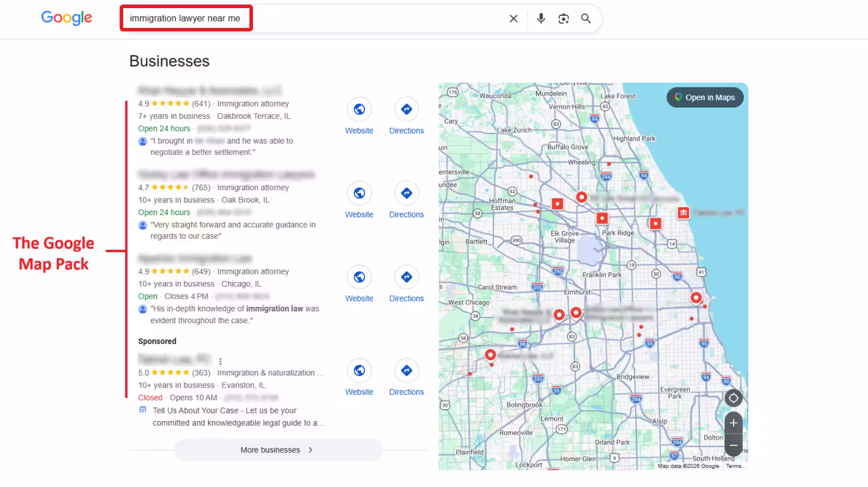The height and width of the screenshot is (487, 868).
Task: Click 'Sponsored' label
Action: pos(157,341)
